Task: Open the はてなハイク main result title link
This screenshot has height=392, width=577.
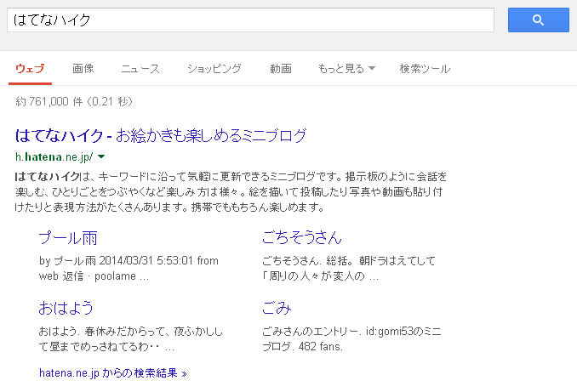Action: [x=161, y=136]
